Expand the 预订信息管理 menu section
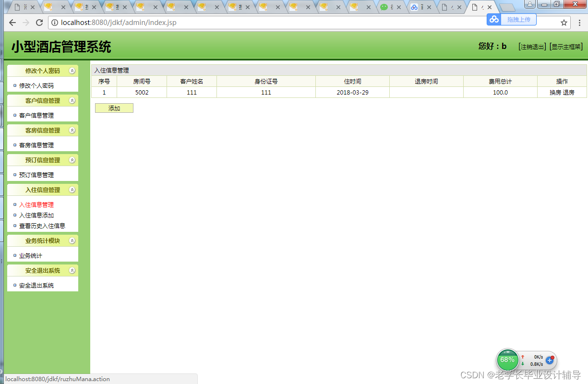The width and height of the screenshot is (588, 384). pyautogui.click(x=42, y=160)
